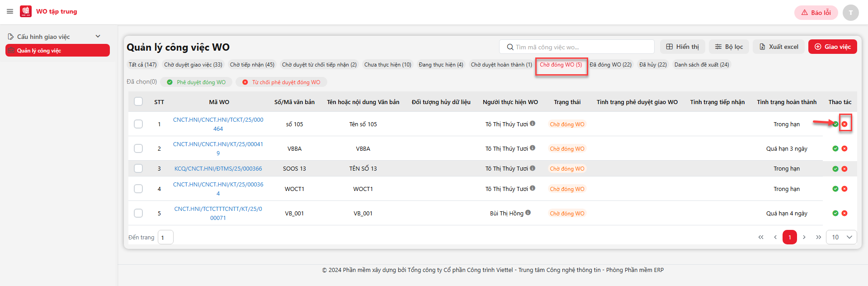Click Phê duyệt đóng WO bulk button
Image resolution: width=868 pixels, height=286 pixels.
197,82
